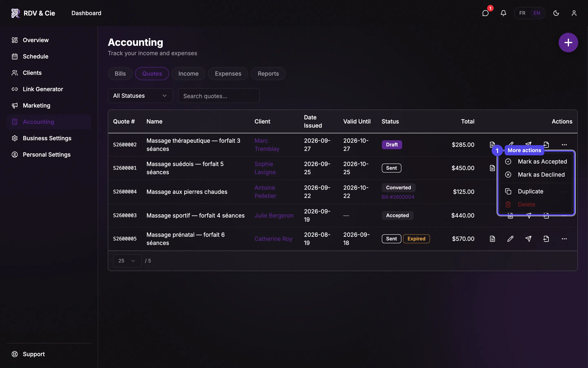The width and height of the screenshot is (588, 368).
Task: Select Mark as Declined in the menu
Action: 536,175
